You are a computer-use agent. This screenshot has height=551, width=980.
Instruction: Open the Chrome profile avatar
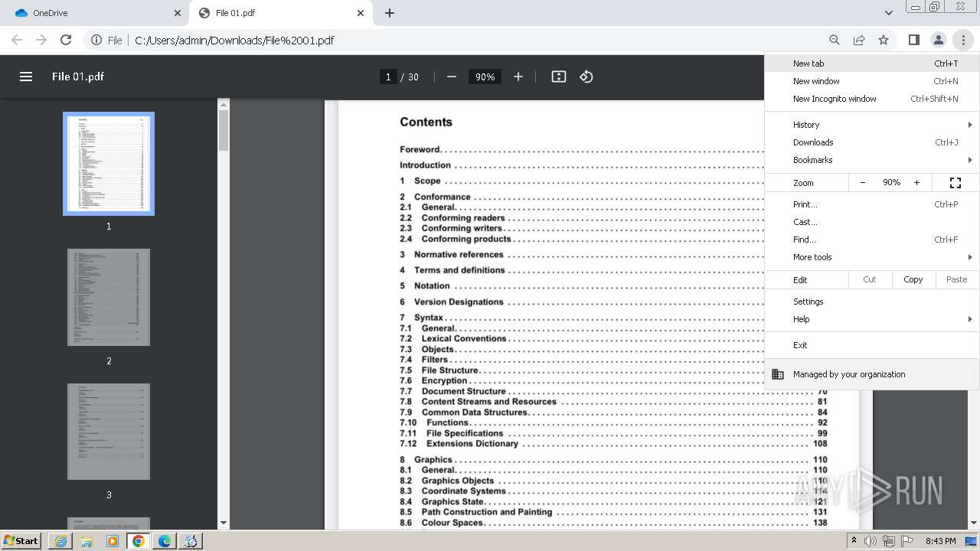pyautogui.click(x=938, y=40)
